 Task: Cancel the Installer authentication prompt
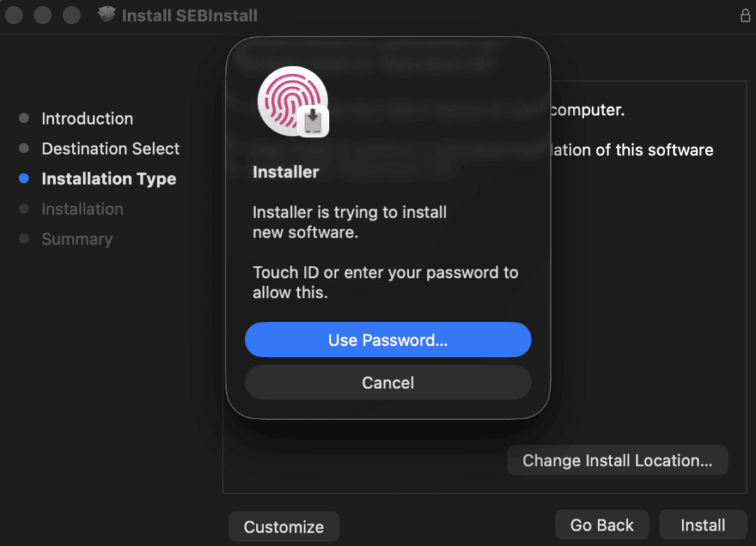point(388,383)
